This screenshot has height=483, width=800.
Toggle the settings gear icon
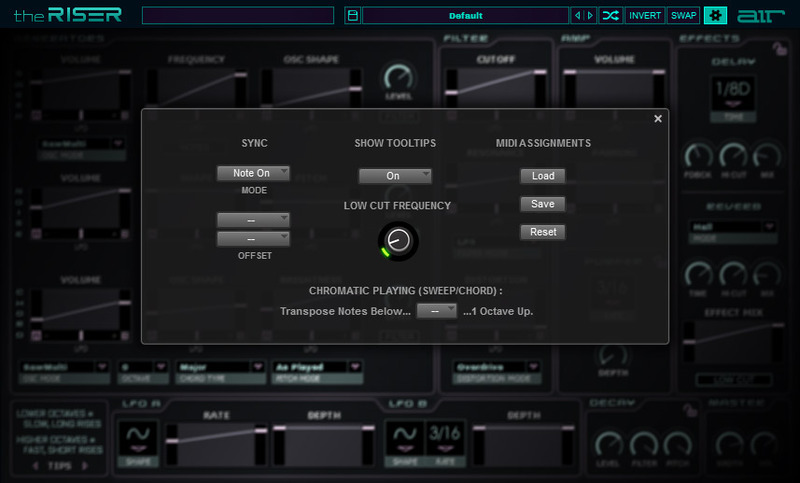pyautogui.click(x=716, y=16)
